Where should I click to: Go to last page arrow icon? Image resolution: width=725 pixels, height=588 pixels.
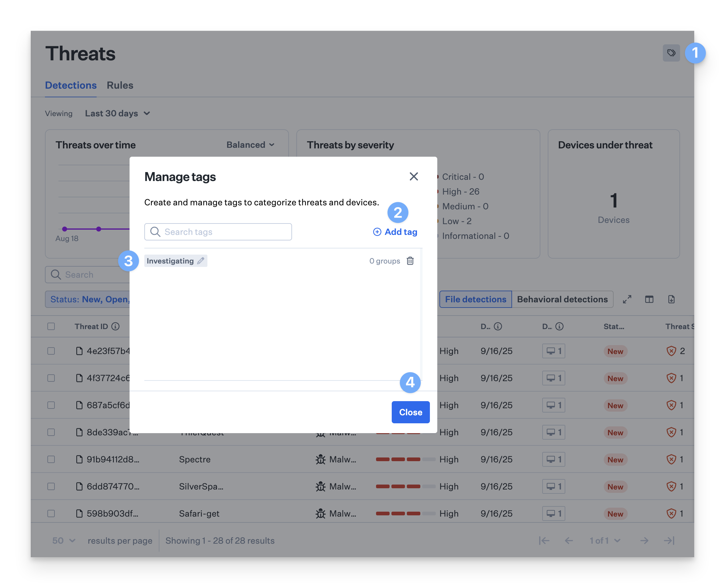(669, 541)
